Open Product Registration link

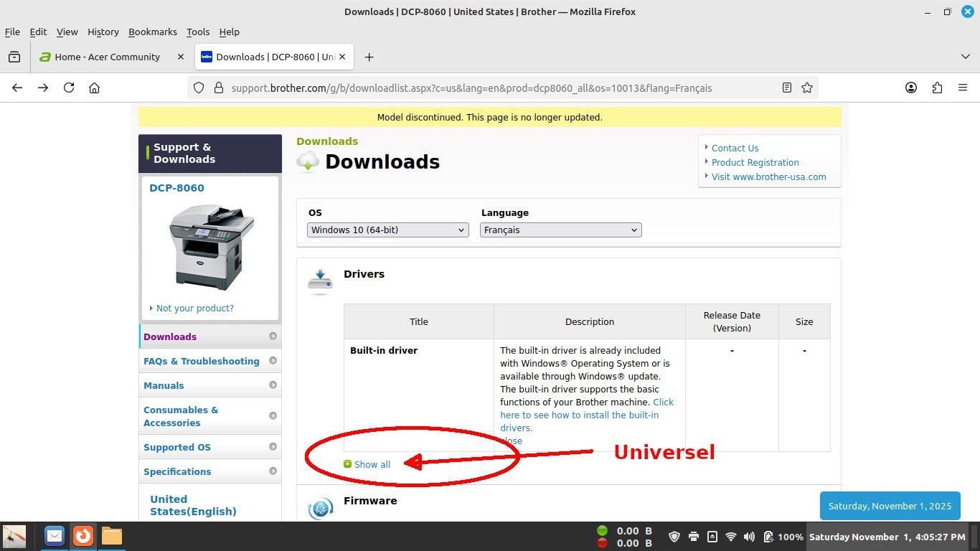coord(755,162)
